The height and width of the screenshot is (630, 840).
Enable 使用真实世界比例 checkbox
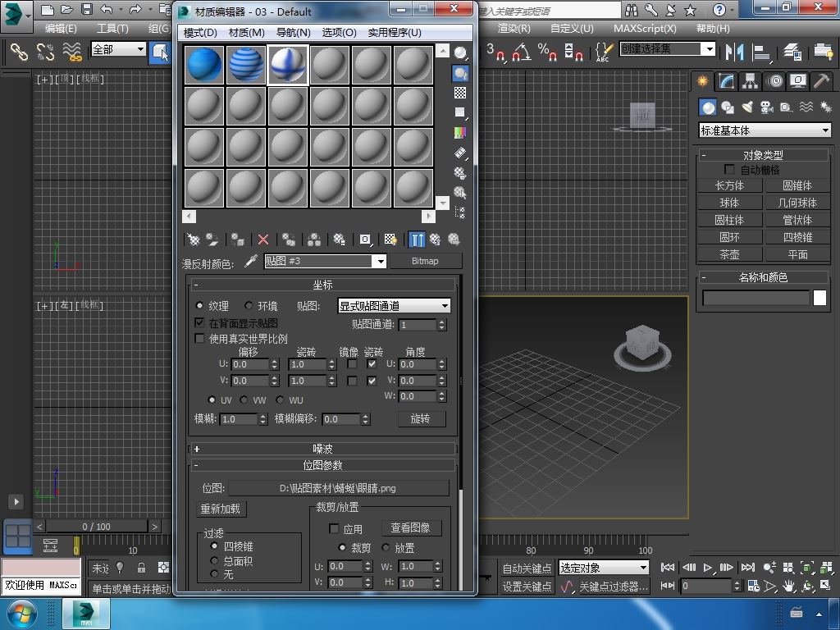point(199,338)
